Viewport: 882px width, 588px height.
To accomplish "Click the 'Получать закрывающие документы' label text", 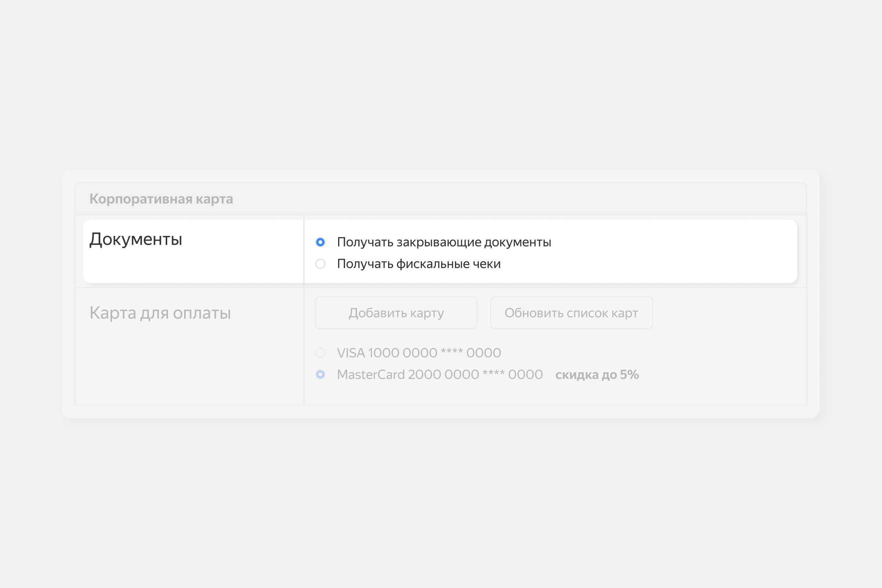I will pyautogui.click(x=444, y=242).
